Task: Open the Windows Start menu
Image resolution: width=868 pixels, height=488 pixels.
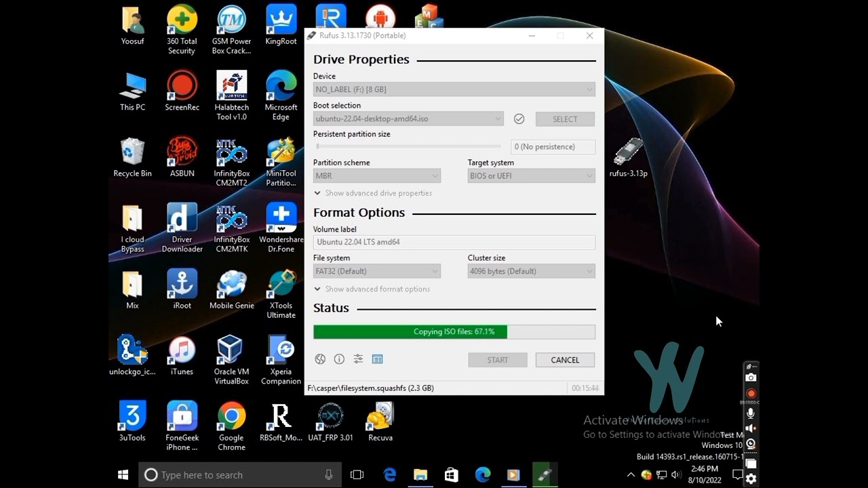Action: [123, 475]
